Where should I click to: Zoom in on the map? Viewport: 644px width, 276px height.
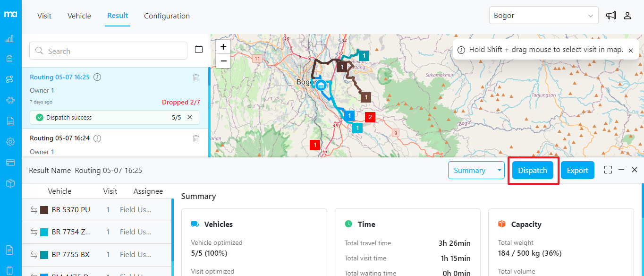tap(223, 47)
